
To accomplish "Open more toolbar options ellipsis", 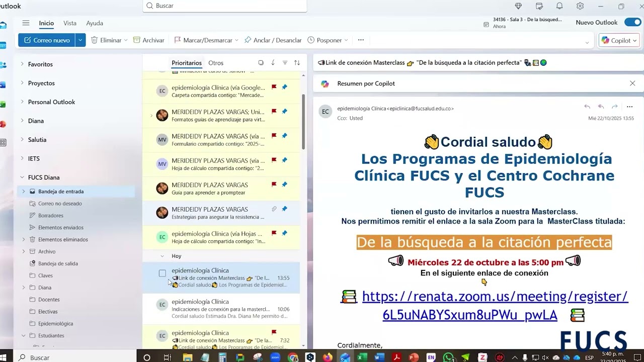I will click(x=361, y=40).
